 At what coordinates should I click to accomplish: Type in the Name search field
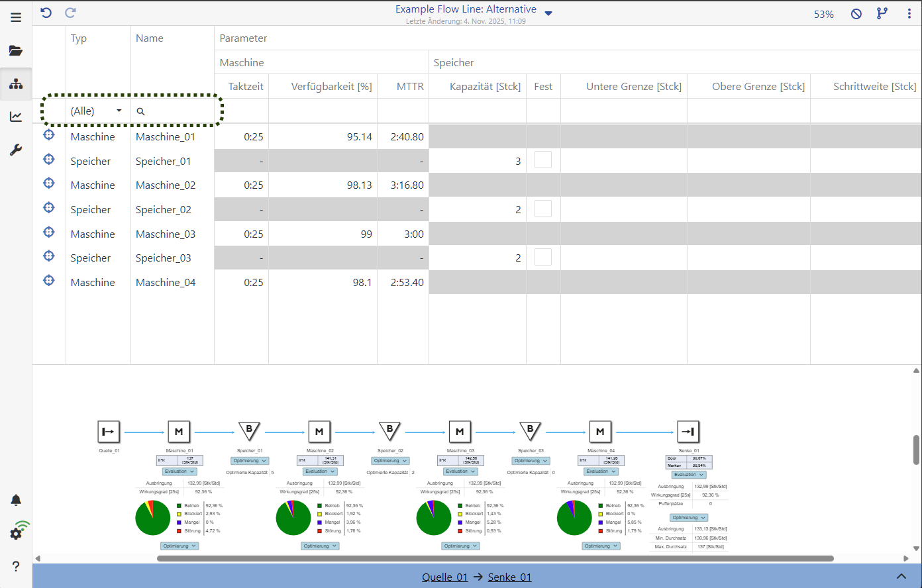[x=172, y=110]
